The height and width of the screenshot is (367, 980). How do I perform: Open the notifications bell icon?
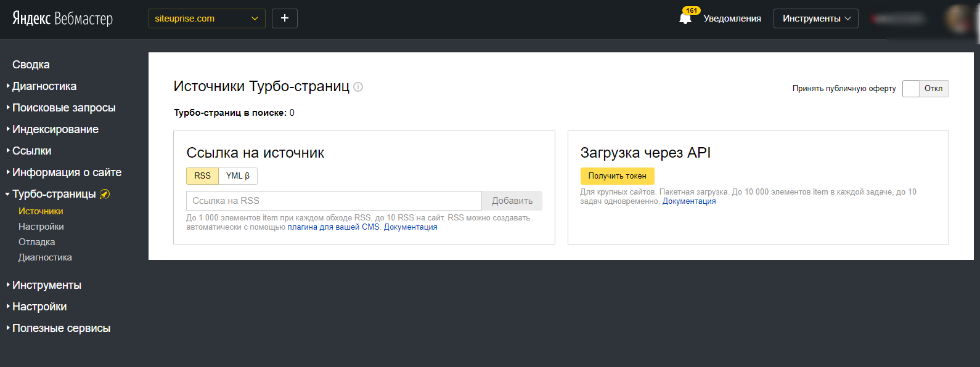click(685, 18)
